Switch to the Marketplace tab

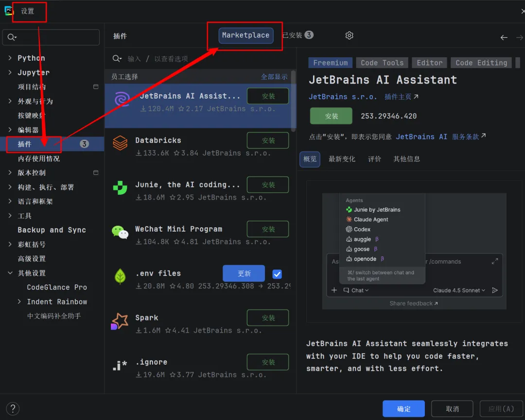[246, 35]
